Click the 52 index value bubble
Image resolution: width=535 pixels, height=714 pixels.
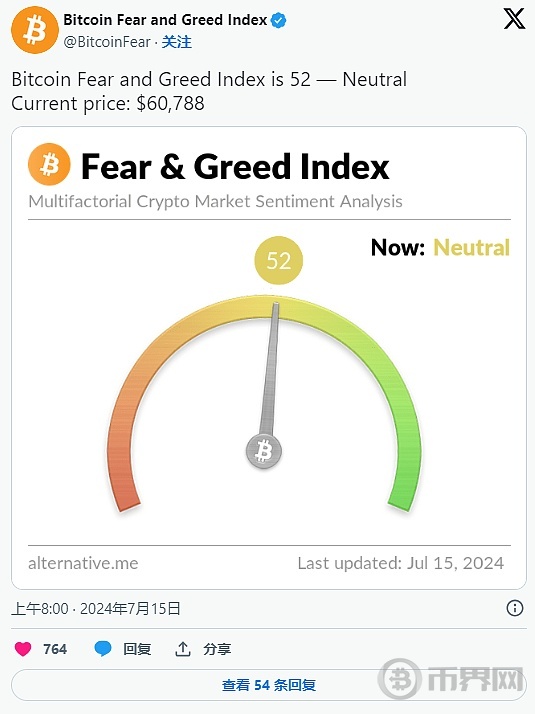pyautogui.click(x=278, y=260)
